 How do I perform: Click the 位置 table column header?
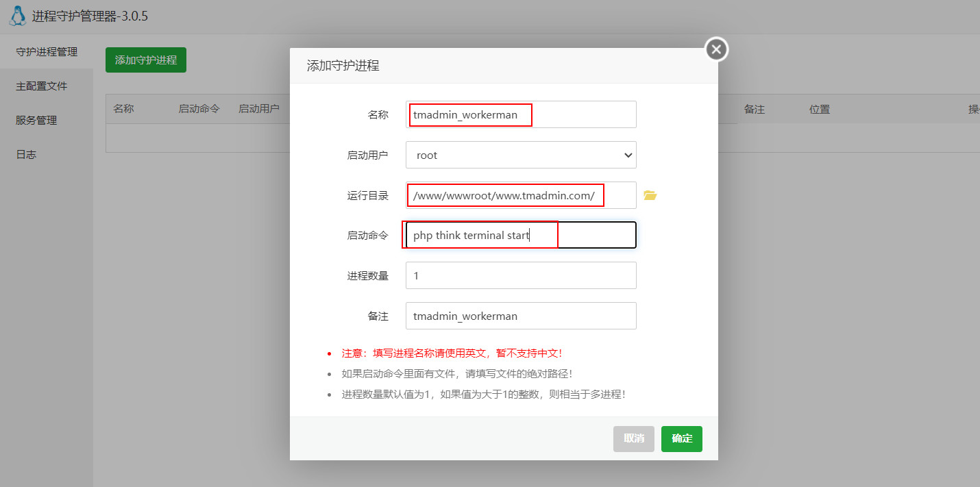coord(820,110)
